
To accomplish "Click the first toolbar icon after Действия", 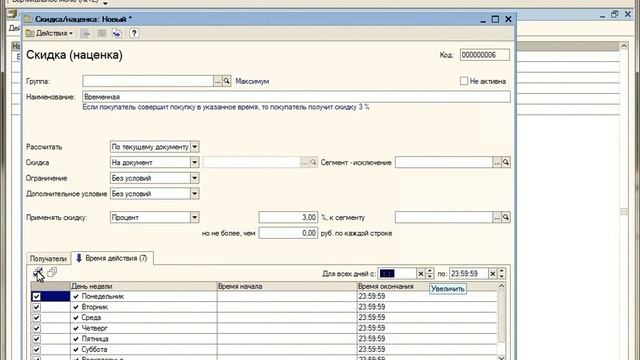I will 86,33.
